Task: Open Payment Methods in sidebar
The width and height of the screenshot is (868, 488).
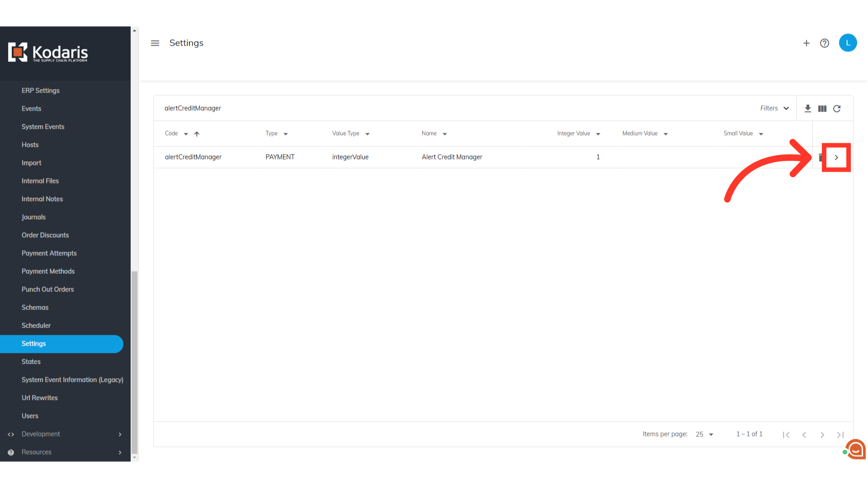Action: (x=48, y=271)
